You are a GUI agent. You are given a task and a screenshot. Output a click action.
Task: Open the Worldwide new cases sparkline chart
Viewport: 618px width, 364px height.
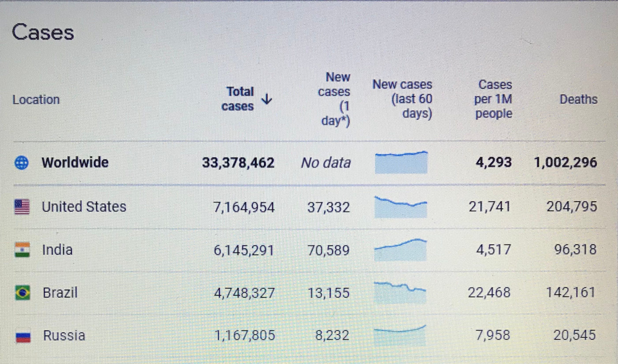point(401,162)
